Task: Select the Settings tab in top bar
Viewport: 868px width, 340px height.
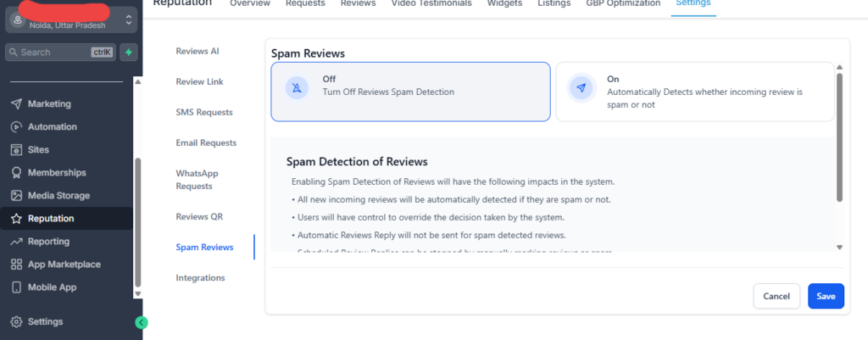Action: click(693, 3)
